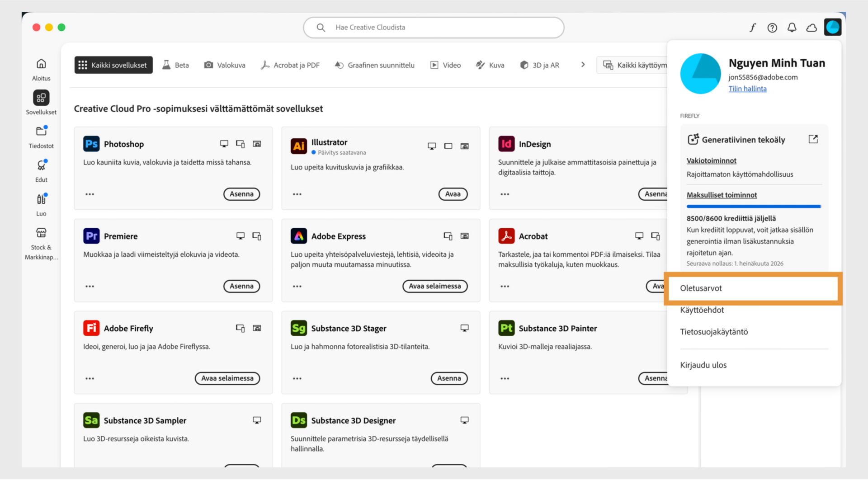
Task: Click the web platform icon on Adobe Firefly card
Action: [257, 328]
